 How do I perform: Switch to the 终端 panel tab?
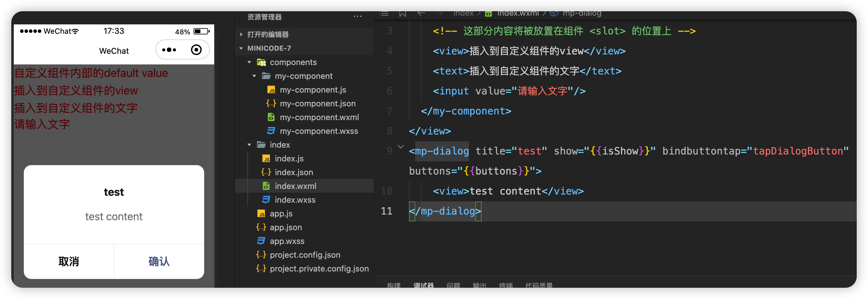tap(506, 285)
